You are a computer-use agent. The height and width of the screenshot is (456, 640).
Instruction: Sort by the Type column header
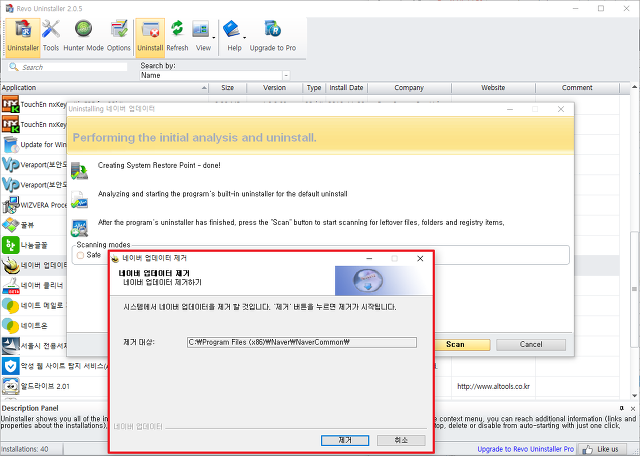click(x=314, y=88)
